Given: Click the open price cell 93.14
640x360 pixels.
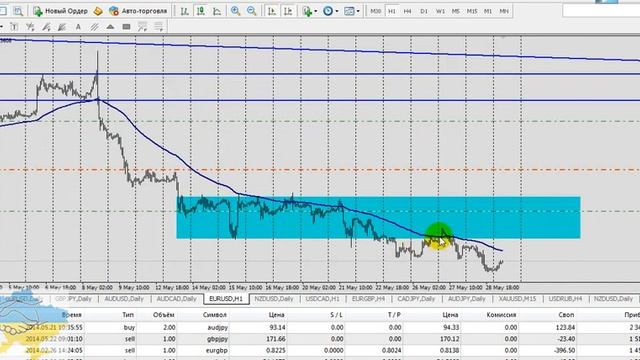Looking at the screenshot, I should coord(278,327).
